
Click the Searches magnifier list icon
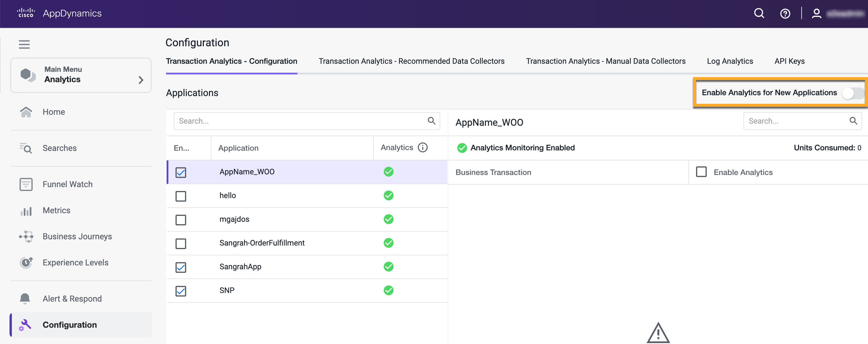tap(26, 148)
